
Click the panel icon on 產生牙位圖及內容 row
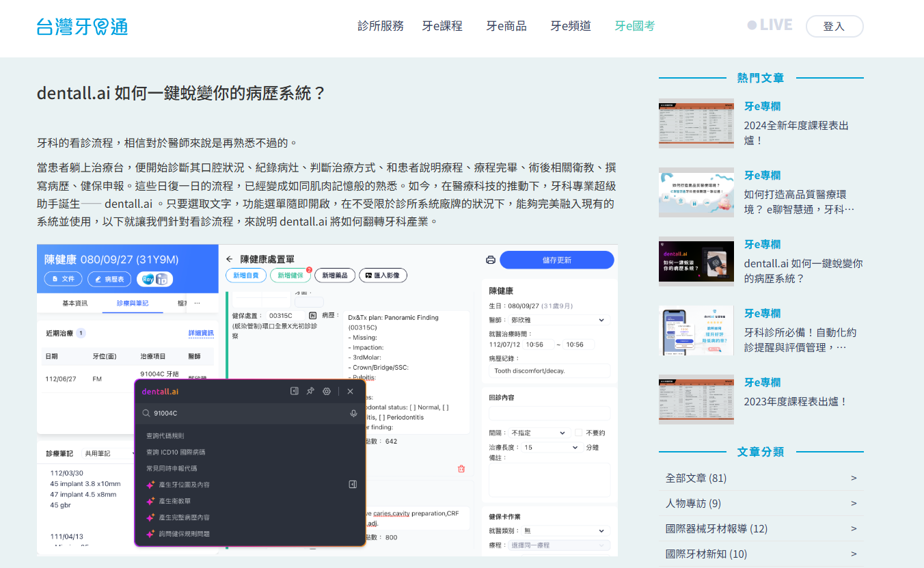[353, 485]
